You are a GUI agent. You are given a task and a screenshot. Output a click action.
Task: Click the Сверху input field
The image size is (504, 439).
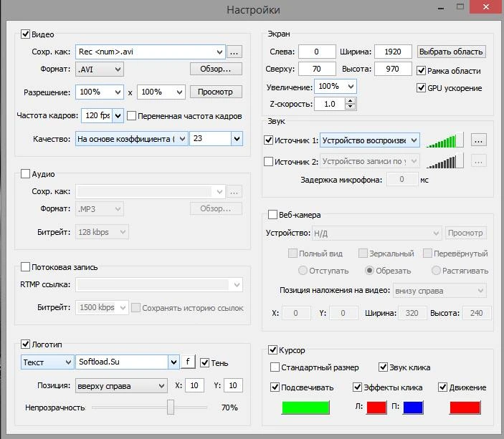click(x=317, y=69)
